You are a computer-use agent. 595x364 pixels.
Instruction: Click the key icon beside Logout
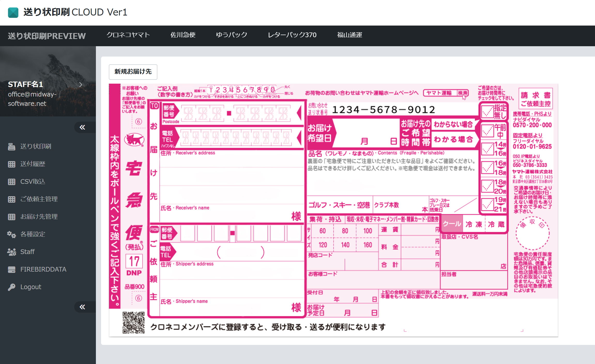click(x=12, y=287)
